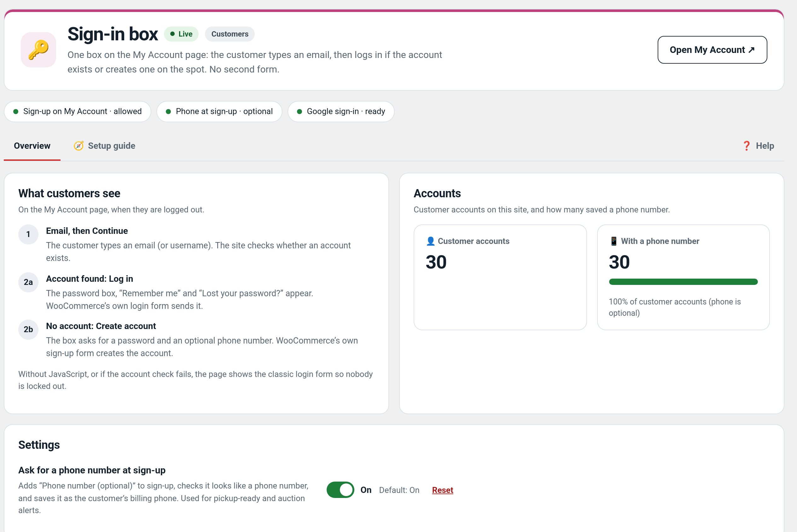
Task: Click the key icon beside Sign-in box
Action: point(38,49)
